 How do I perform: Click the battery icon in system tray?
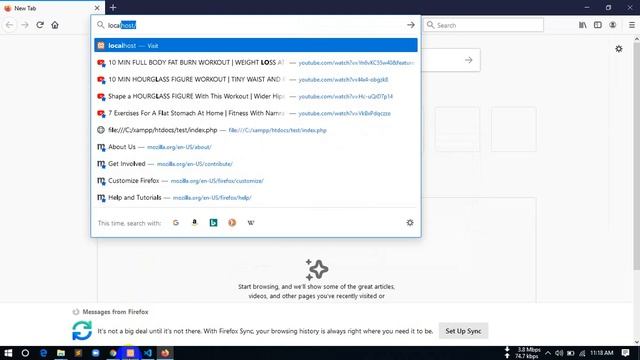click(x=571, y=353)
